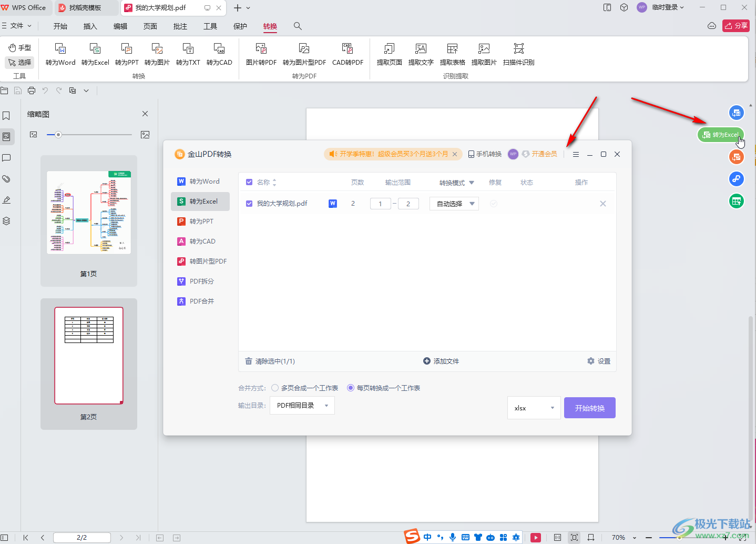Click the blue link floating icon
The height and width of the screenshot is (544, 756).
point(736,179)
